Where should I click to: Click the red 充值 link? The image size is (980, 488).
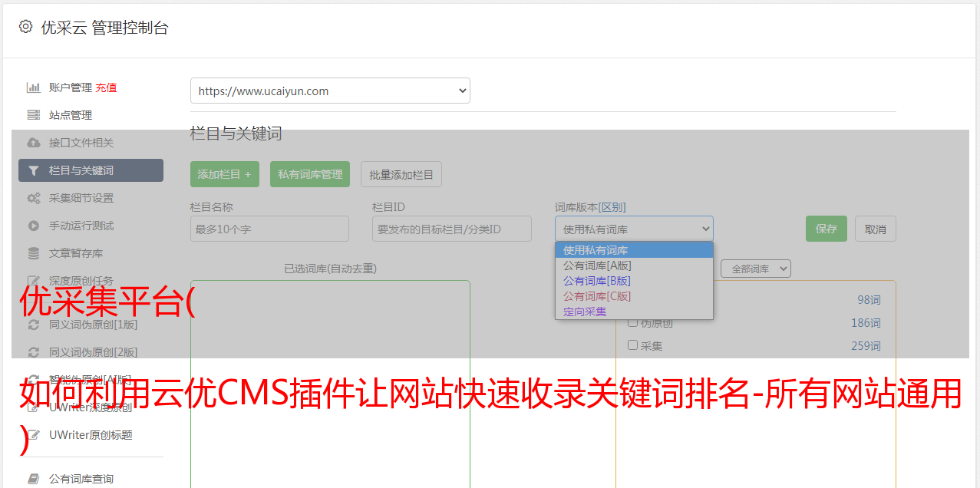pos(106,87)
